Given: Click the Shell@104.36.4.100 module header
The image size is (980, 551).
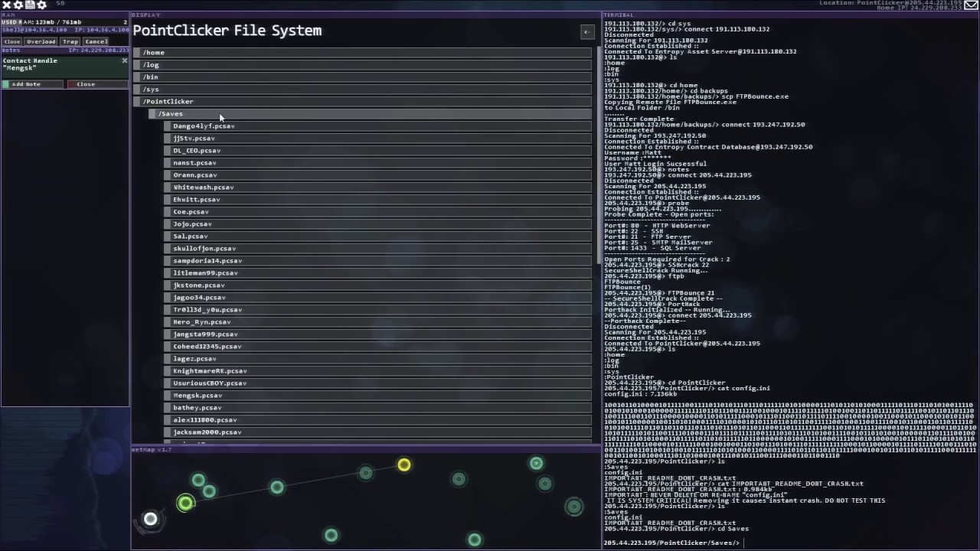Looking at the screenshot, I should 65,30.
